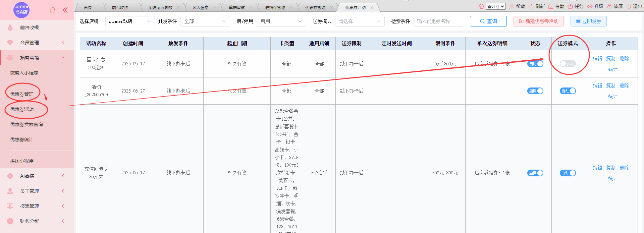Click the Help icon in top bar

(512, 6)
